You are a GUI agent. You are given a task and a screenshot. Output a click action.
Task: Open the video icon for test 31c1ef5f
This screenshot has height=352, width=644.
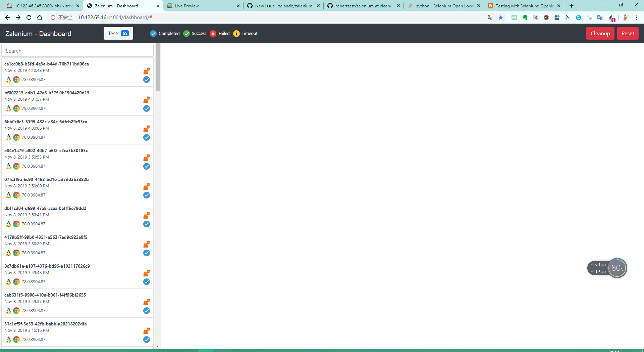point(147,331)
